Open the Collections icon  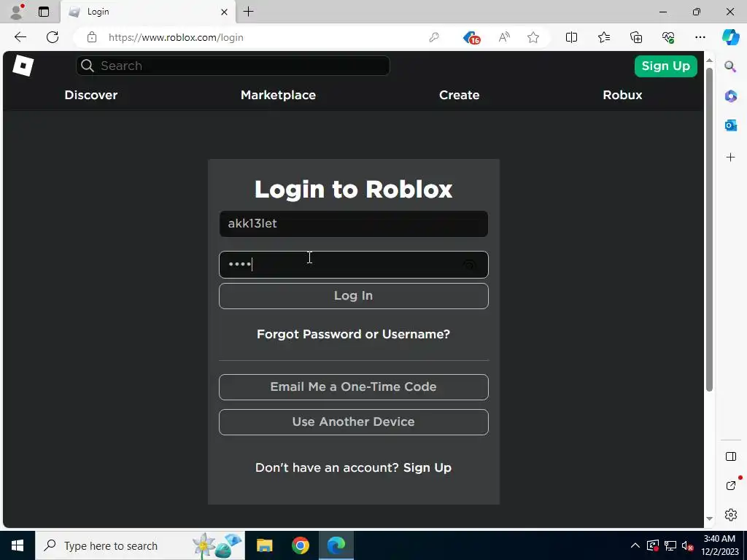[x=636, y=37]
